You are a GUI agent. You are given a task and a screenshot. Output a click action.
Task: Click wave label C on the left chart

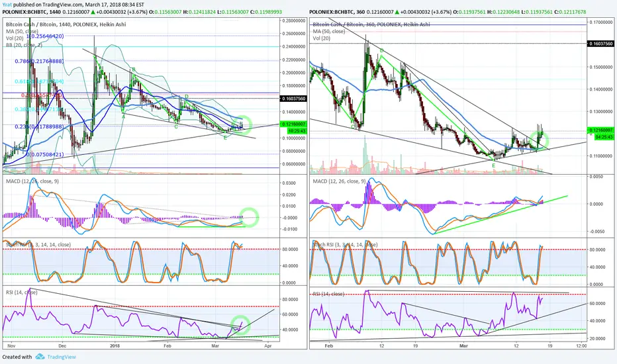pos(176,126)
